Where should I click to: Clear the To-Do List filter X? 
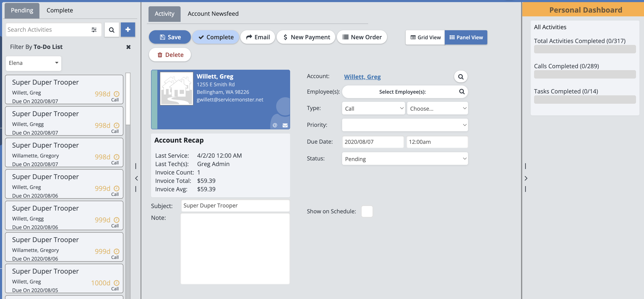128,47
